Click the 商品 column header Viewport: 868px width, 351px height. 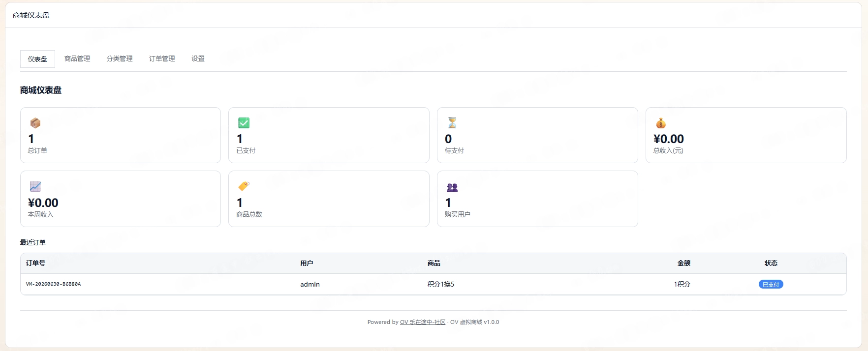434,263
